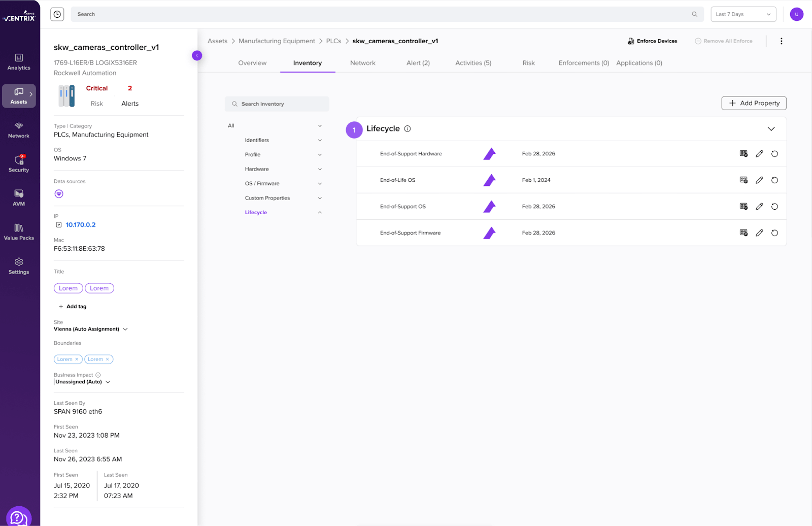Click Add tag under Title

click(x=73, y=307)
